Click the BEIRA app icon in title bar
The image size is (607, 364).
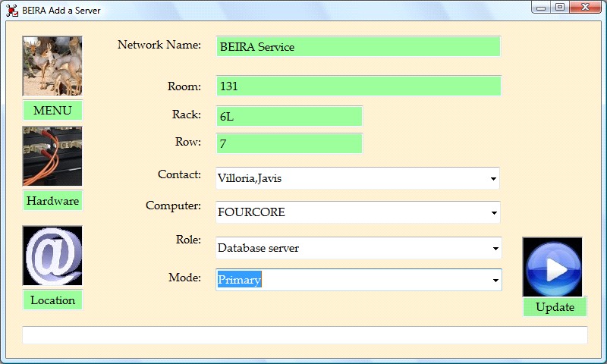coord(12,10)
